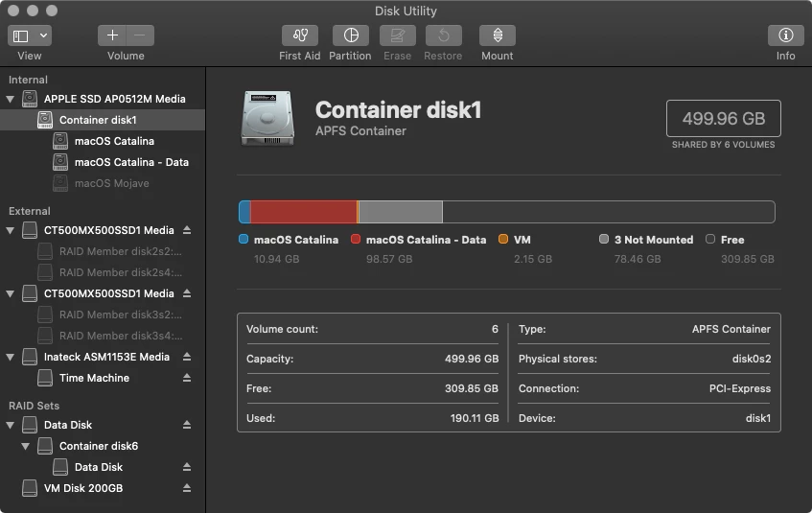This screenshot has width=812, height=513.
Task: Select macOS Catalina - Data volume
Action: [x=103, y=162]
